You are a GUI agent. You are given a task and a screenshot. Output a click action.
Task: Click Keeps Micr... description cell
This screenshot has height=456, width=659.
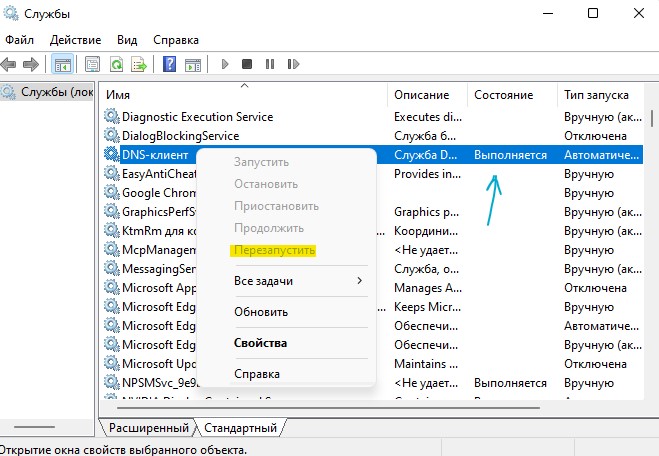pos(427,307)
